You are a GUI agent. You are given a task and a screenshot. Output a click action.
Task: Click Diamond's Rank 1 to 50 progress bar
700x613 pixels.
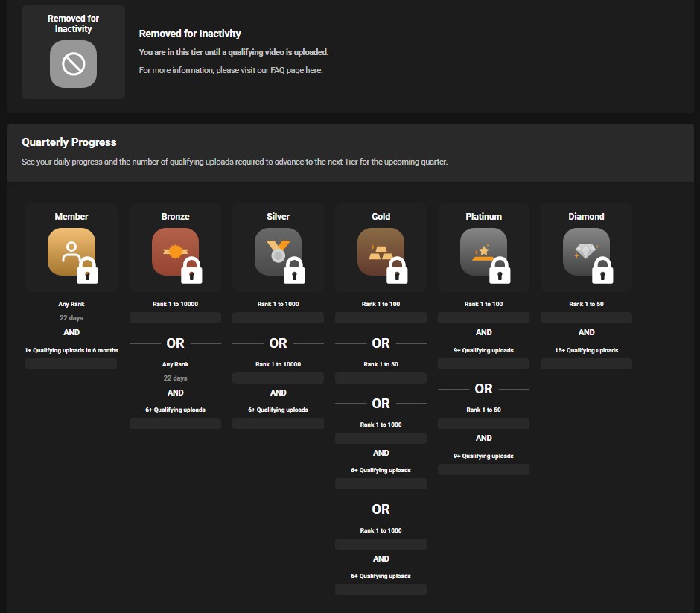(x=586, y=318)
